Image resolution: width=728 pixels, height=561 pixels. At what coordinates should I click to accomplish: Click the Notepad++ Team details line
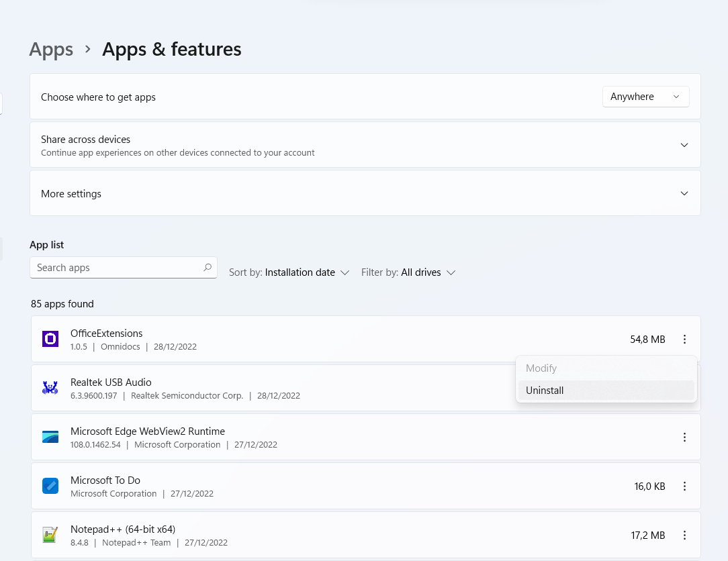pyautogui.click(x=149, y=542)
